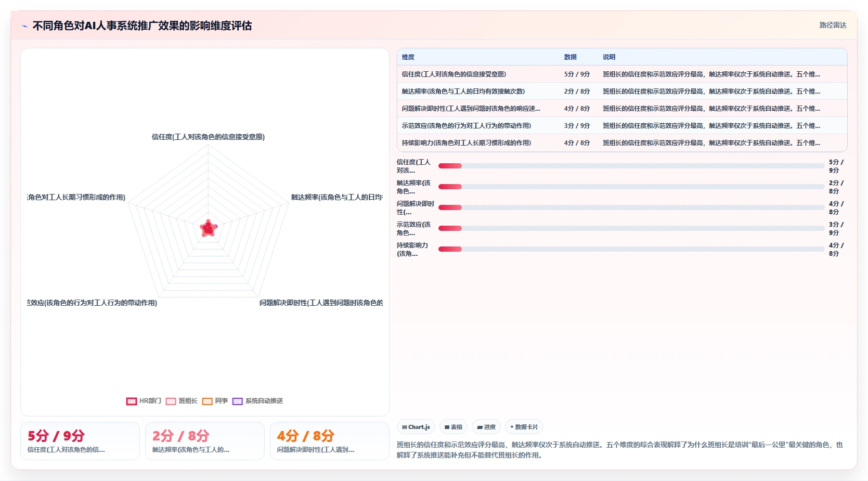Select the 示范效应 table row name
This screenshot has width=868, height=481.
tap(466, 126)
